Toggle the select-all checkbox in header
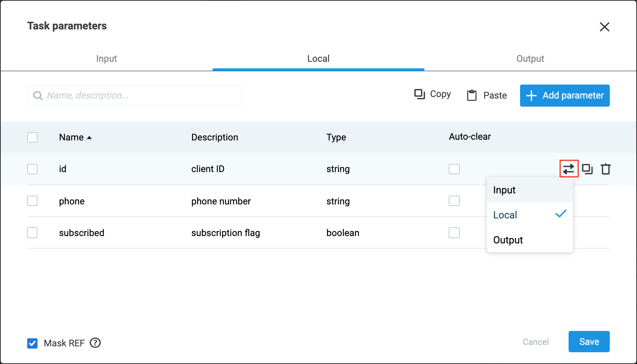Viewport: 637px width, 364px height. 32,138
